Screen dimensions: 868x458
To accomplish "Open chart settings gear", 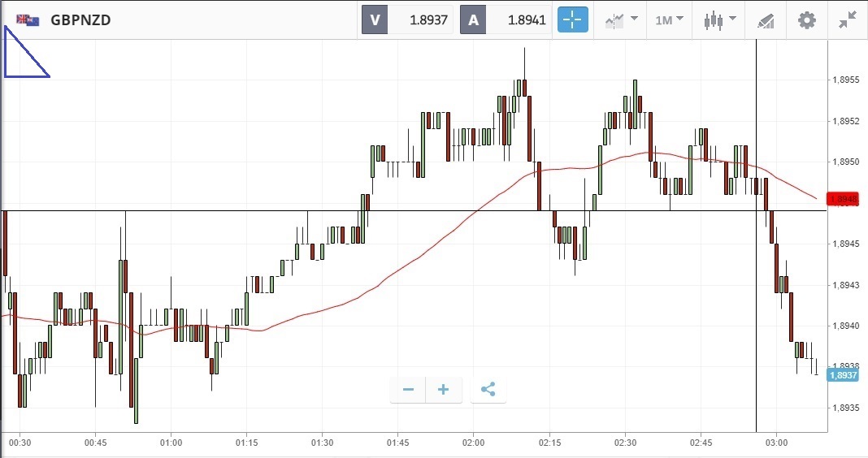I will pos(806,20).
